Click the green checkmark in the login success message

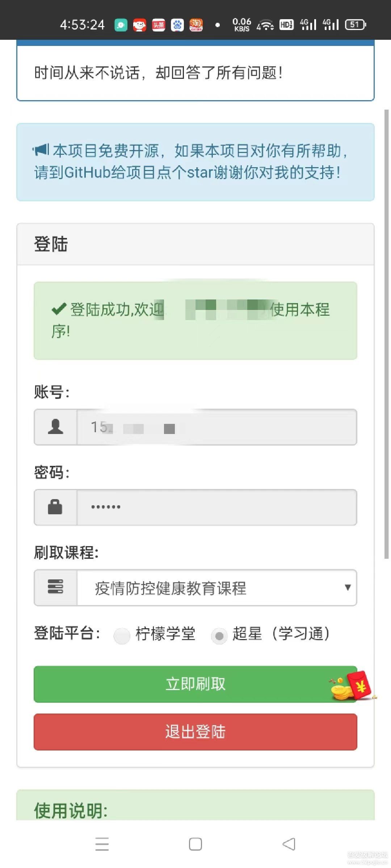[x=59, y=309]
